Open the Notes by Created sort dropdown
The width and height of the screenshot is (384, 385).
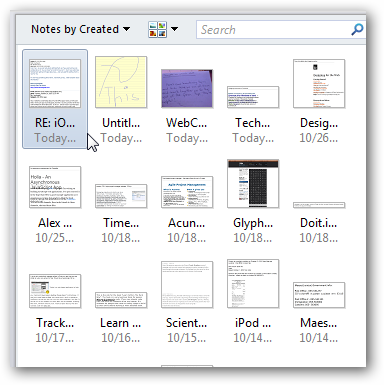(x=80, y=29)
